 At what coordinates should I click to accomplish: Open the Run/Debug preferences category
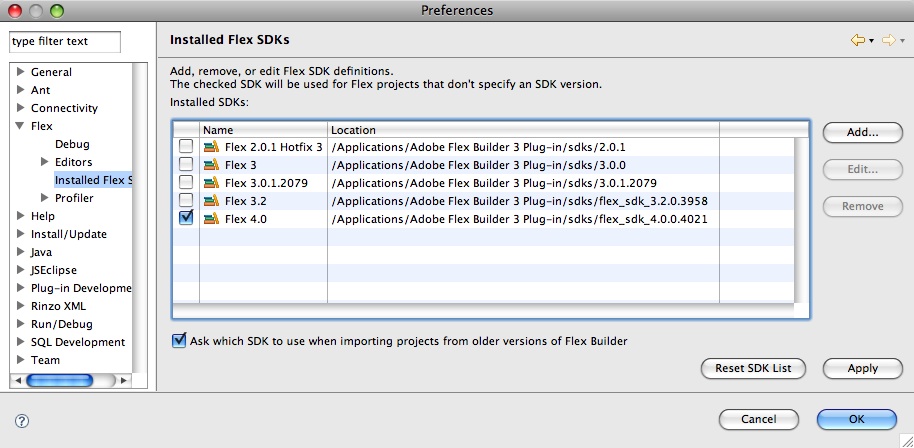pos(61,324)
